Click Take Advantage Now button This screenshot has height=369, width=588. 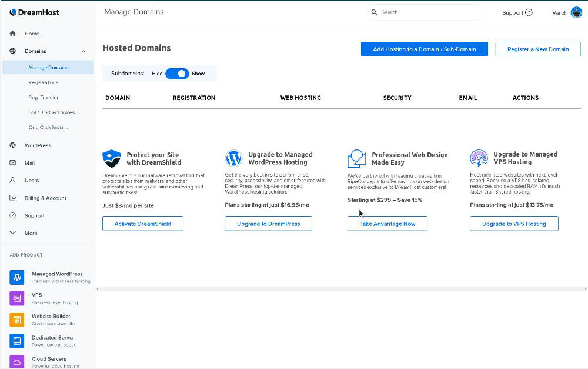click(387, 224)
